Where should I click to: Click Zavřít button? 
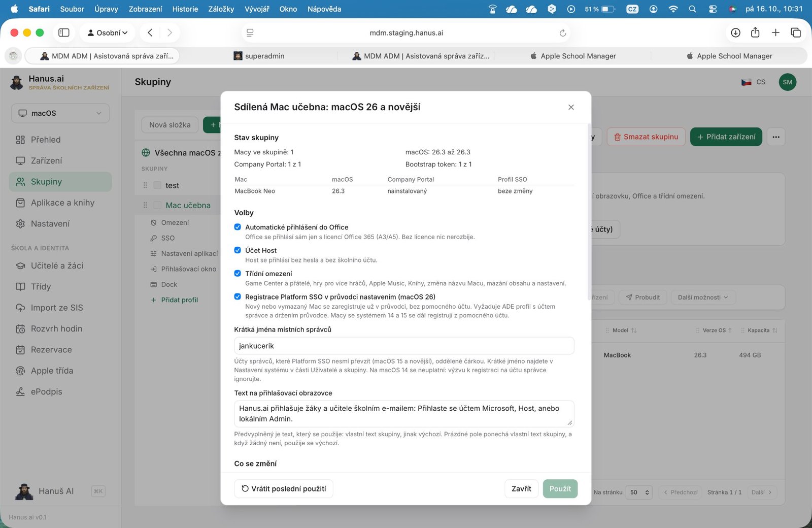[521, 488]
